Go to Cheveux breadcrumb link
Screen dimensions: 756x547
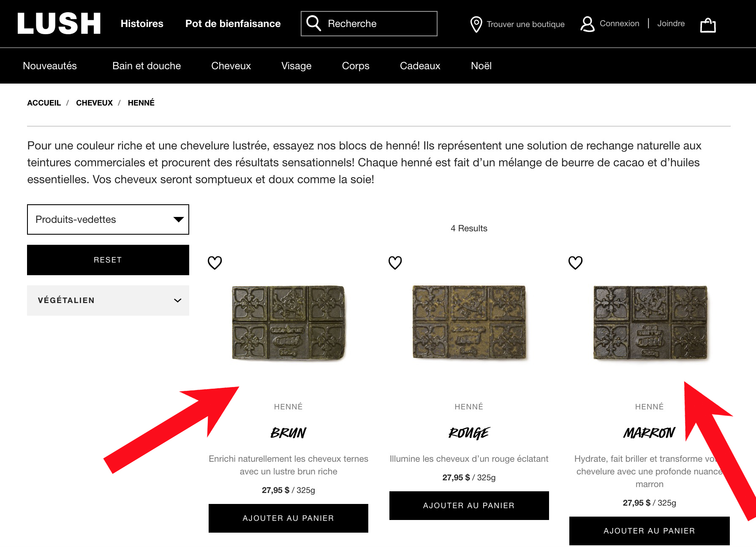94,103
